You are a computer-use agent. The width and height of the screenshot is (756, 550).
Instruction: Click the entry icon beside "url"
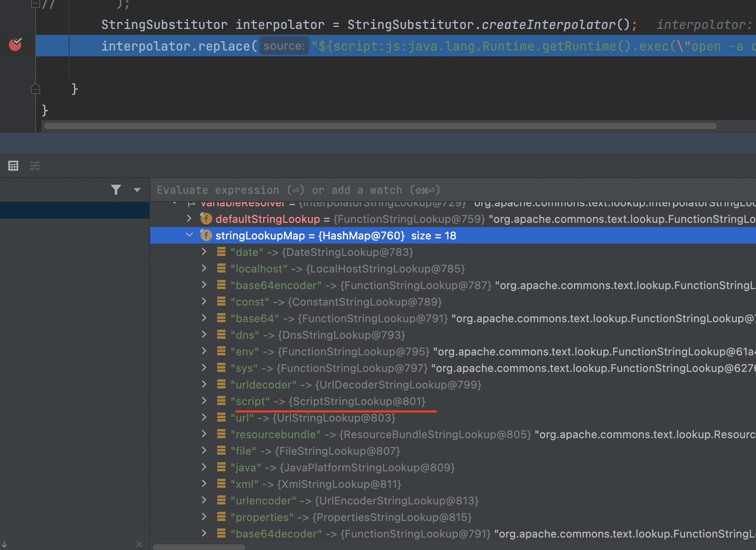(221, 417)
